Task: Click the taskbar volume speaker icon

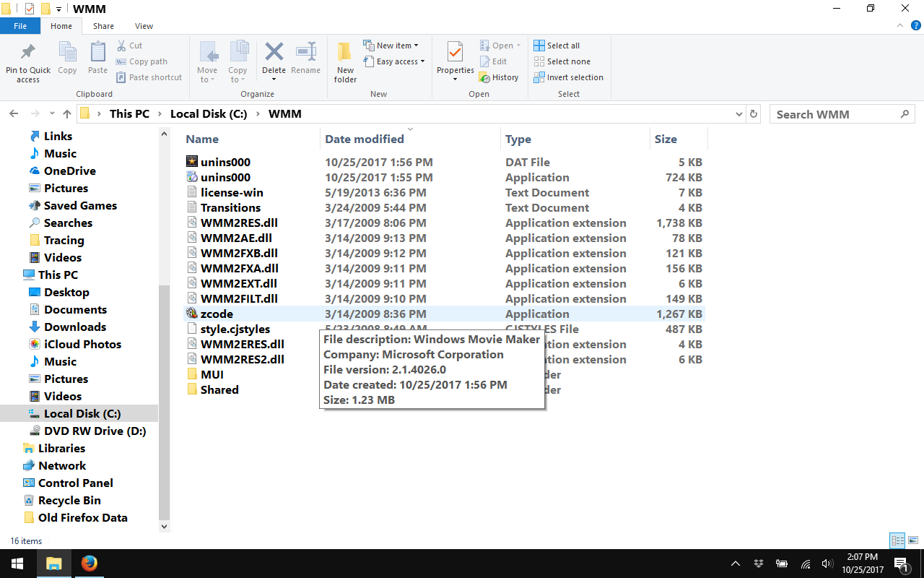Action: 828,564
